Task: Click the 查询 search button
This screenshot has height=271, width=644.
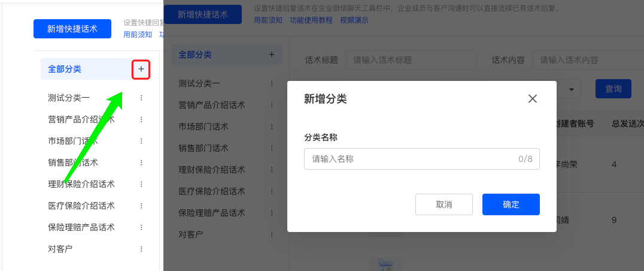Action: click(613, 89)
